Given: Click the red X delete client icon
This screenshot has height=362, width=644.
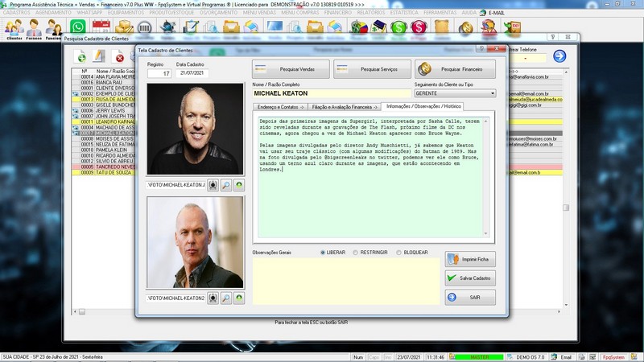Looking at the screenshot, I should click(119, 57).
